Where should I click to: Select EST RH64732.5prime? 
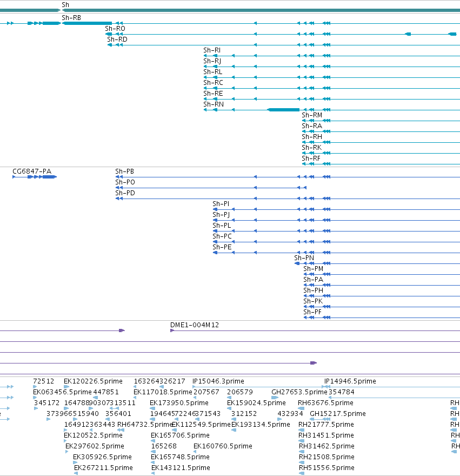point(145,425)
